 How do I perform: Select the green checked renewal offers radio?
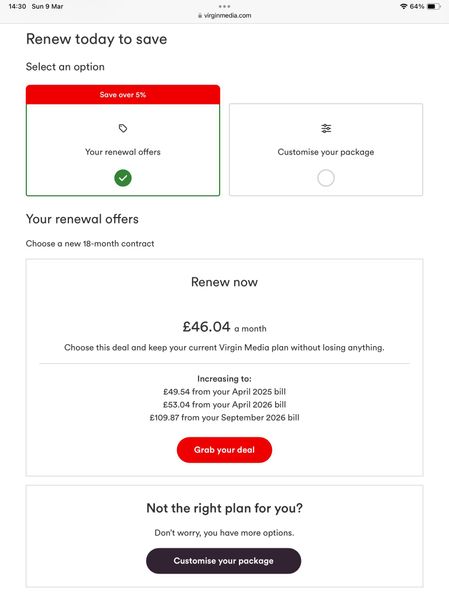(123, 178)
